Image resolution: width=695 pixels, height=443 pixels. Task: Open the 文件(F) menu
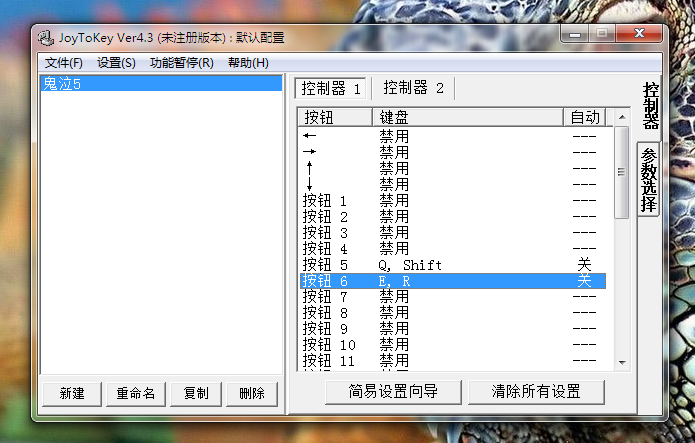[x=64, y=63]
